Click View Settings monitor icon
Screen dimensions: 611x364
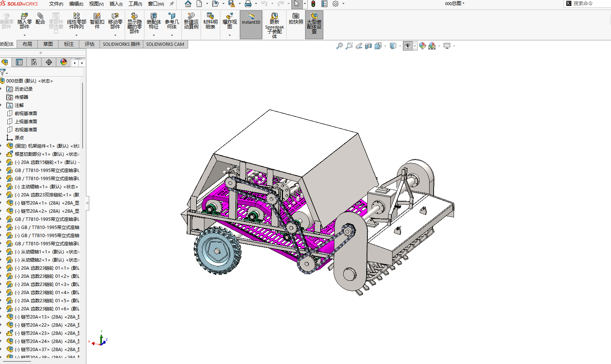pyautogui.click(x=447, y=46)
